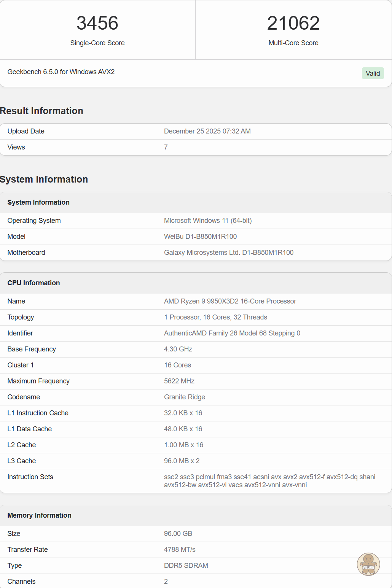Screen dimensions: 392x588
Task: Click the multi-core score 21062
Action: pyautogui.click(x=293, y=23)
